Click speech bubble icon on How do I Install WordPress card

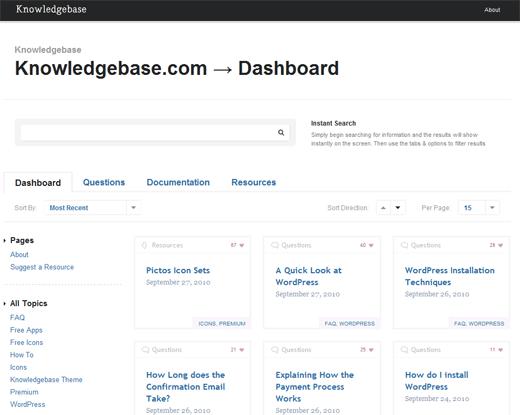coord(404,350)
